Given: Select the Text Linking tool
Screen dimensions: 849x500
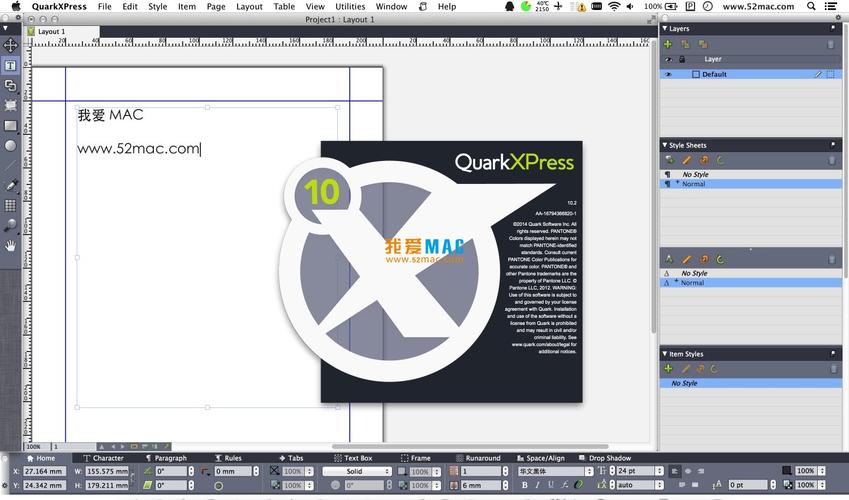Looking at the screenshot, I should click(x=10, y=85).
